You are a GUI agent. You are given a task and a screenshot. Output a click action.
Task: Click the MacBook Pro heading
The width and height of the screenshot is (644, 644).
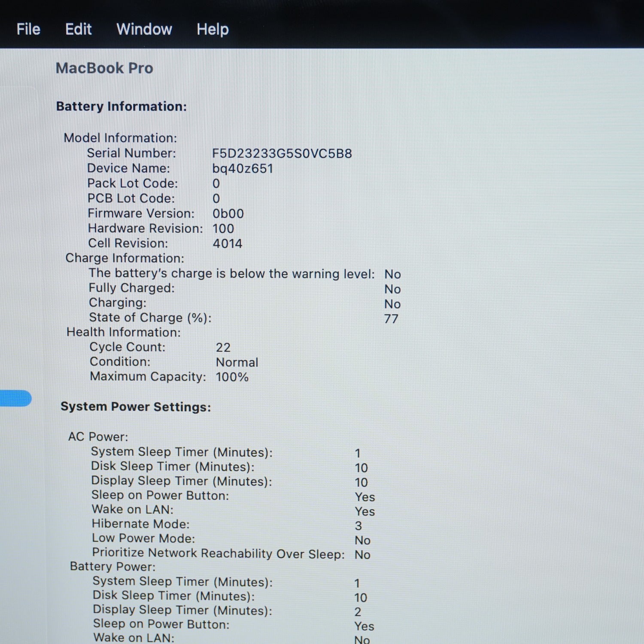point(104,68)
